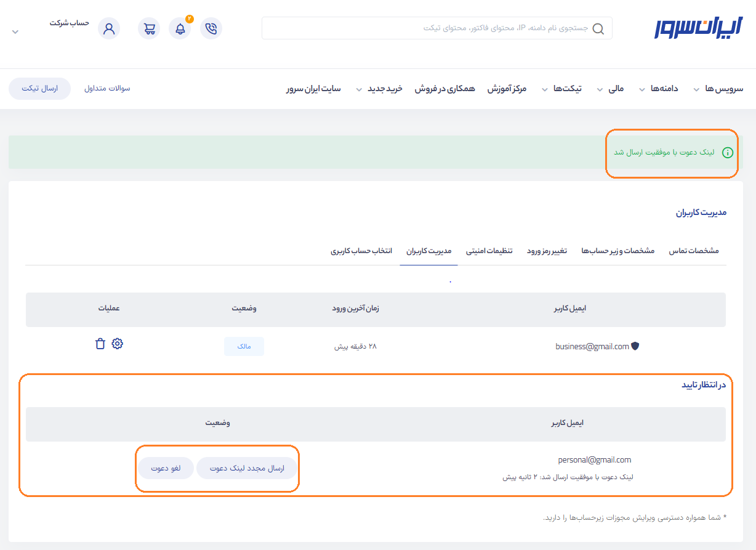Open the مشخصات تماس tab

coord(694,251)
